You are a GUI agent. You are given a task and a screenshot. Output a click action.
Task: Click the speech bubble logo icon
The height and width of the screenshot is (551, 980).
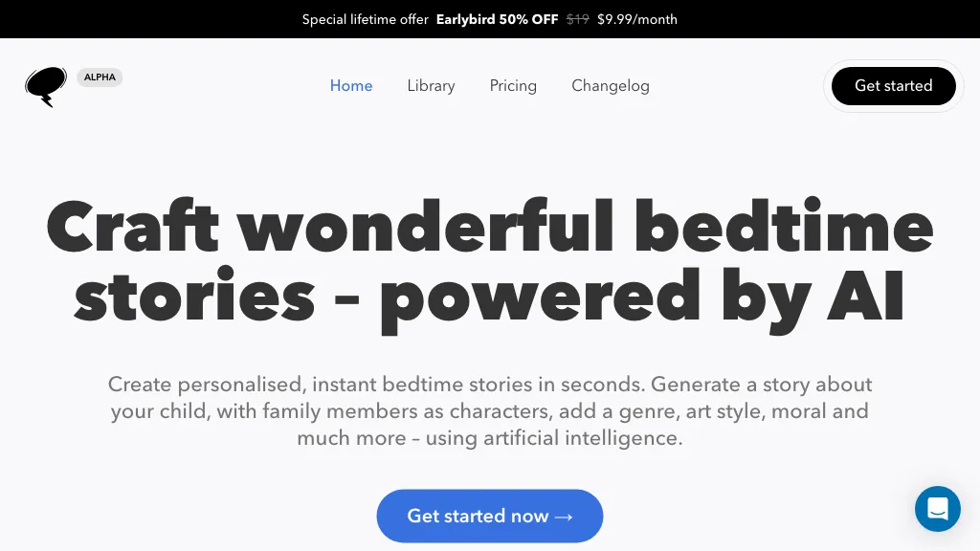(x=45, y=86)
